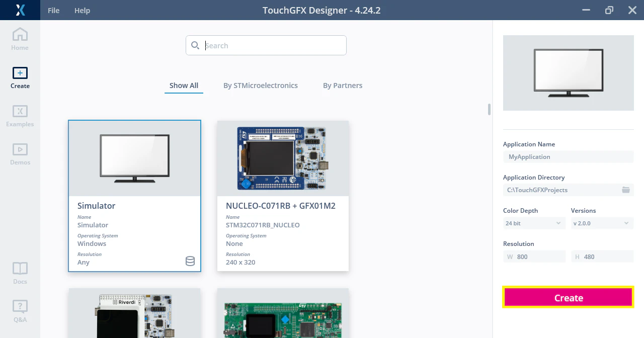Viewport: 644px width, 338px height.
Task: Open the Color Depth dropdown
Action: tap(534, 223)
